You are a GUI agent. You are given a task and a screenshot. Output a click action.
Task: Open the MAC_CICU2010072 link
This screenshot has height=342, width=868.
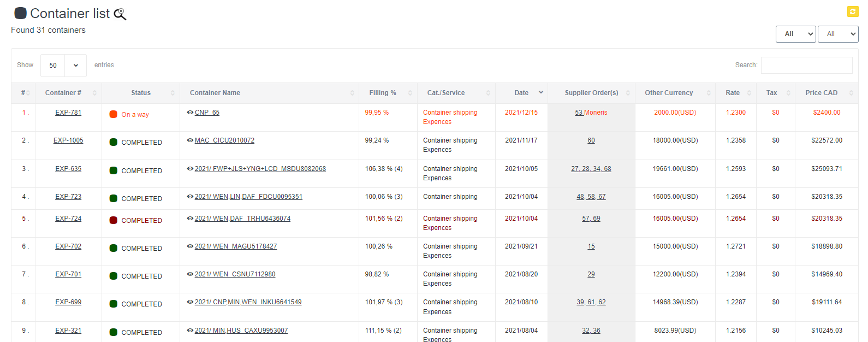[x=224, y=140]
